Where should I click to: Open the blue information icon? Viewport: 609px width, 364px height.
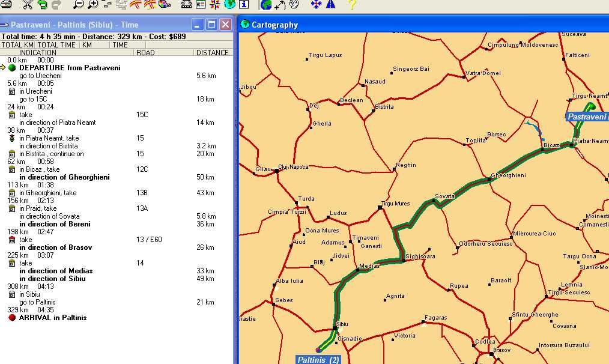click(244, 4)
